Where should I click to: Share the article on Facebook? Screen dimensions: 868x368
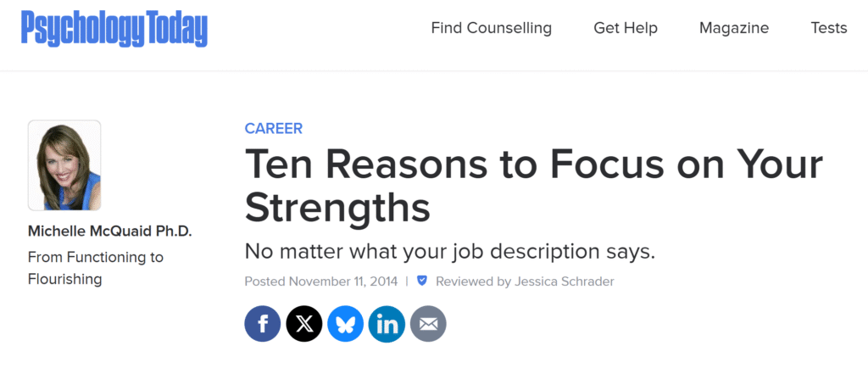click(263, 323)
